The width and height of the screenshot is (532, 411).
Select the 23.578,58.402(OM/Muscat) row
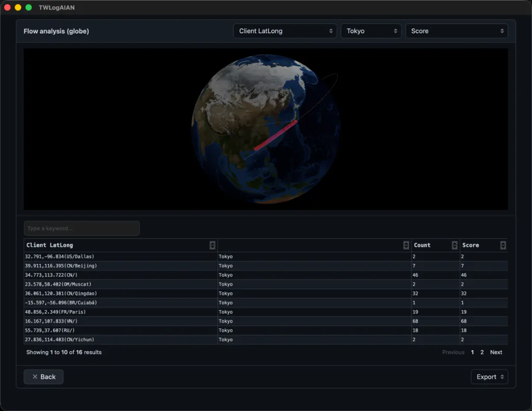265,284
